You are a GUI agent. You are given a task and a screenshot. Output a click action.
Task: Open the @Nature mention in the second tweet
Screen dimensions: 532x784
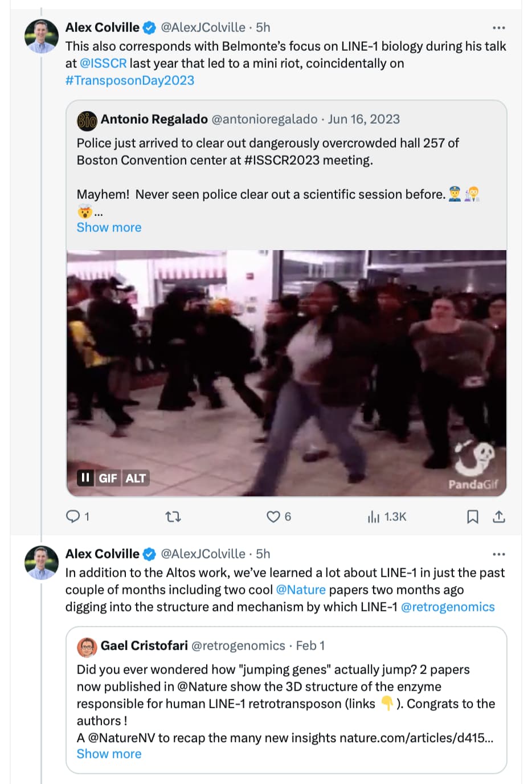click(x=301, y=590)
